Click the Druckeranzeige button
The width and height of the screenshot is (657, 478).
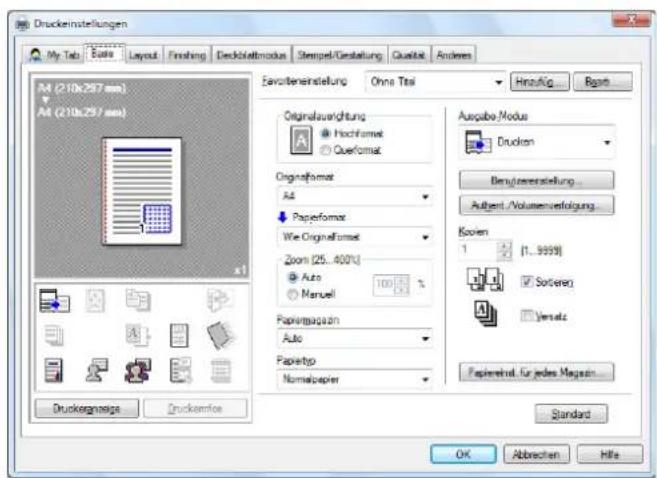[x=87, y=408]
